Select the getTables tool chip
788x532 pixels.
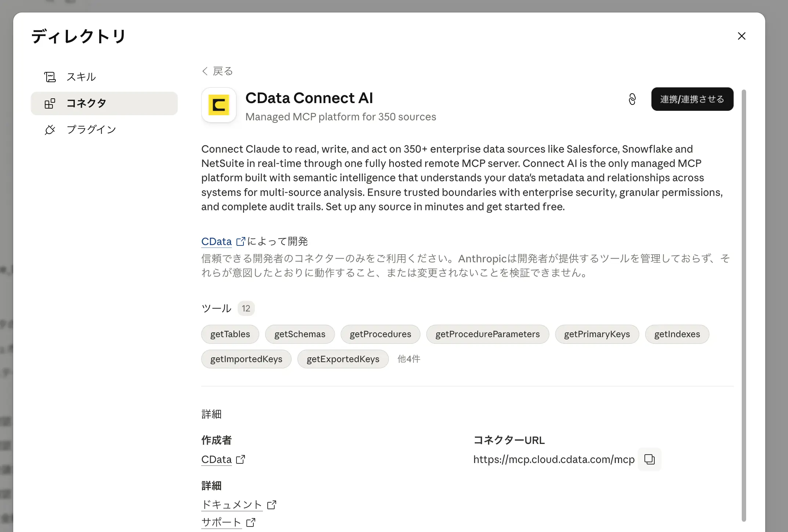(230, 334)
